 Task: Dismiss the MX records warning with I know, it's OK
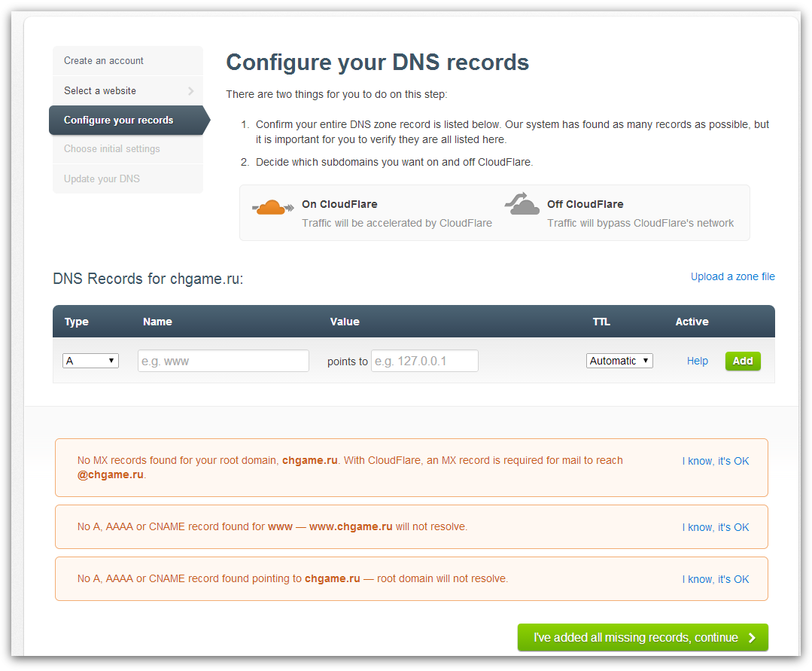(715, 461)
